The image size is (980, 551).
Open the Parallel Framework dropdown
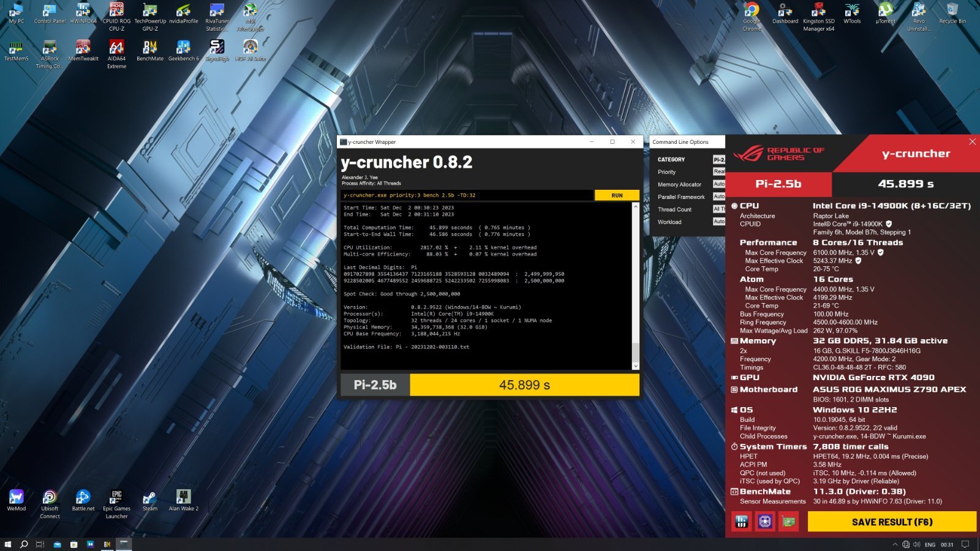click(719, 197)
